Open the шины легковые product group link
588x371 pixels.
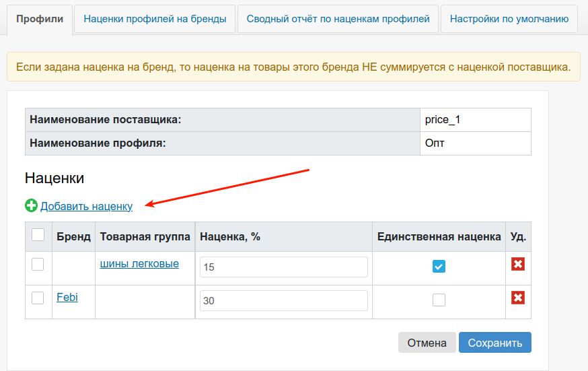click(x=139, y=264)
